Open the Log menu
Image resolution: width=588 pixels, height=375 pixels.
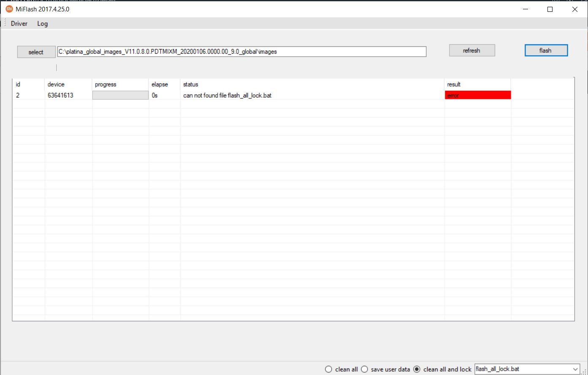click(x=42, y=24)
